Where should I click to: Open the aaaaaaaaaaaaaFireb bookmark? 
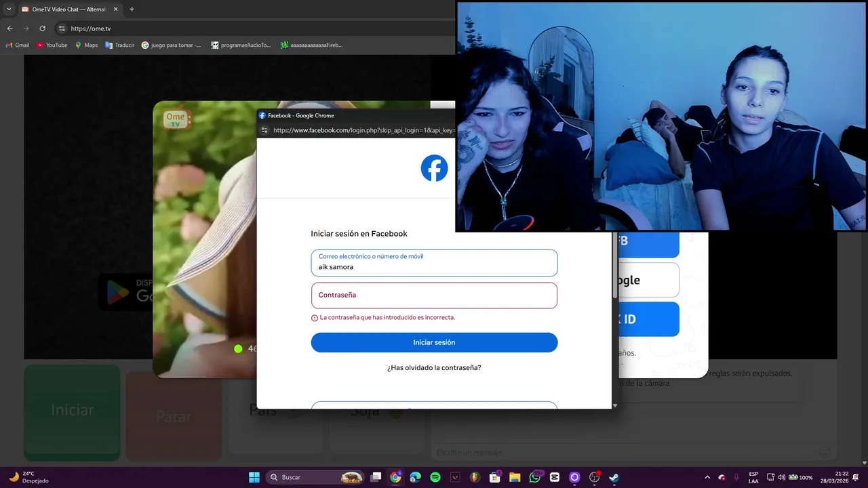click(x=311, y=45)
